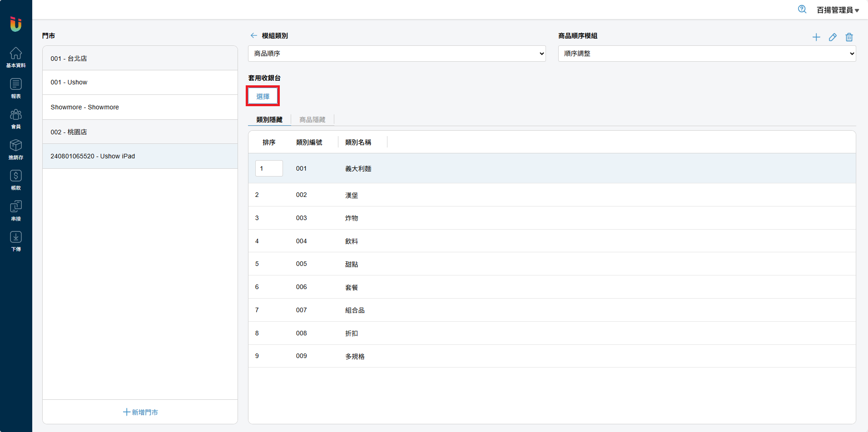868x432 pixels.
Task: Open the 進銷存 inventory icon
Action: (16, 149)
